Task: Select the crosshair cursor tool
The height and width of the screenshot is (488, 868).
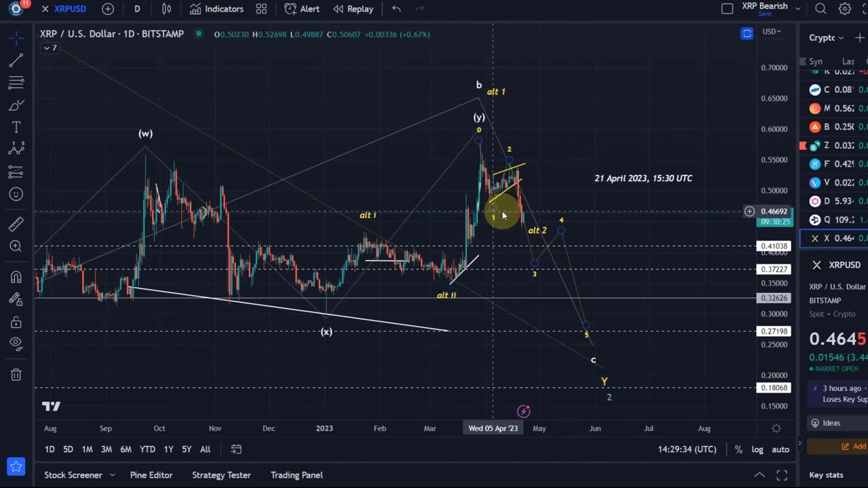Action: 16,38
